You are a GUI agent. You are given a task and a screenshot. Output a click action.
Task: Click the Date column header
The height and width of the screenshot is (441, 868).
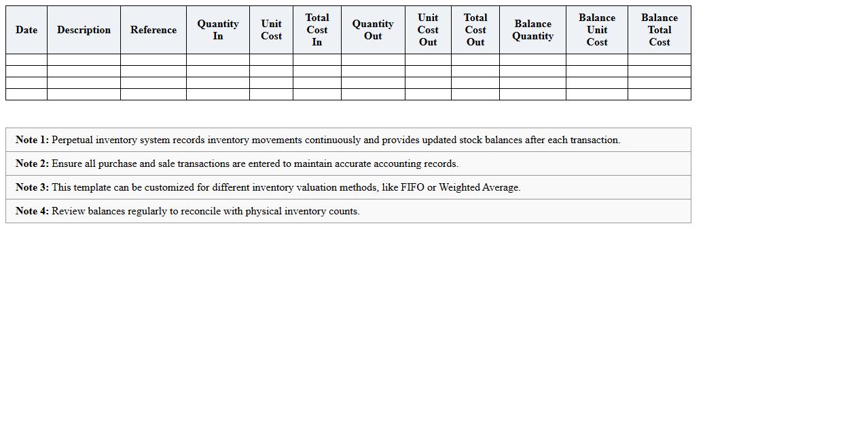(26, 30)
